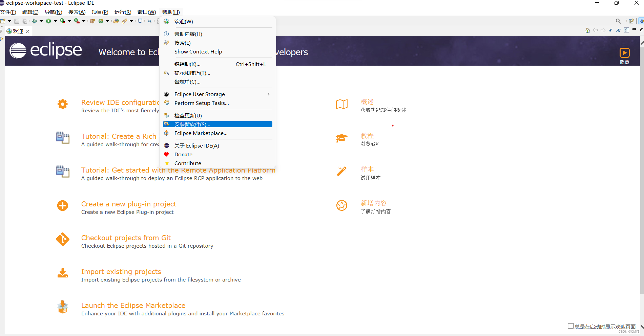Open the Import existing projects link
Image resolution: width=644 pixels, height=336 pixels.
click(121, 271)
